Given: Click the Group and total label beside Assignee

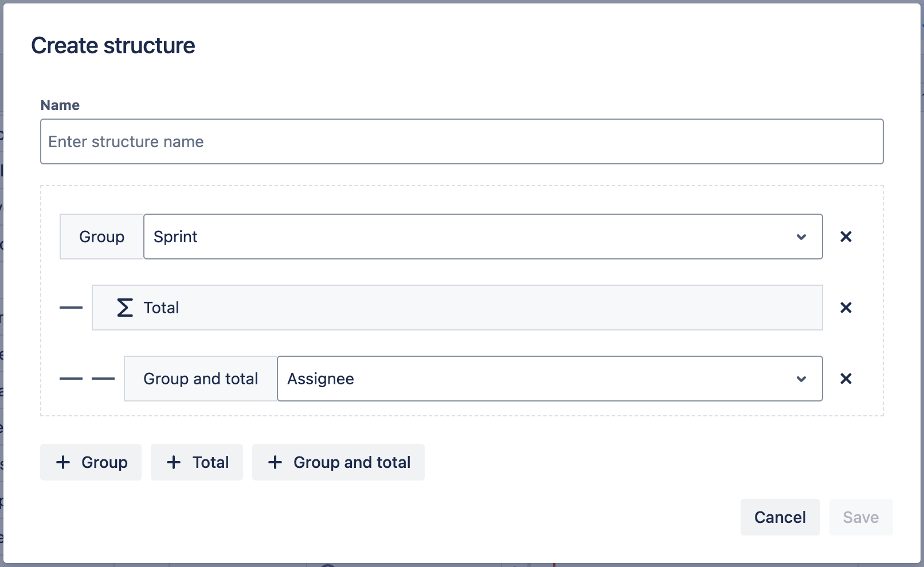Looking at the screenshot, I should click(x=201, y=379).
